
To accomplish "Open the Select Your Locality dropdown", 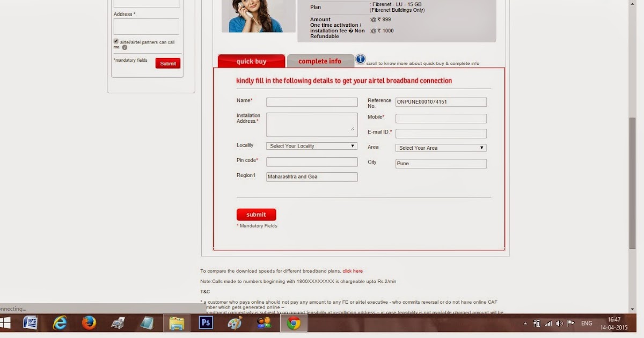I will (312, 146).
